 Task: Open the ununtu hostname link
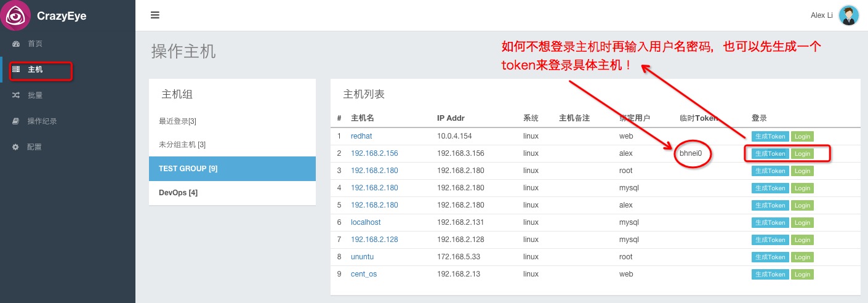(x=362, y=257)
